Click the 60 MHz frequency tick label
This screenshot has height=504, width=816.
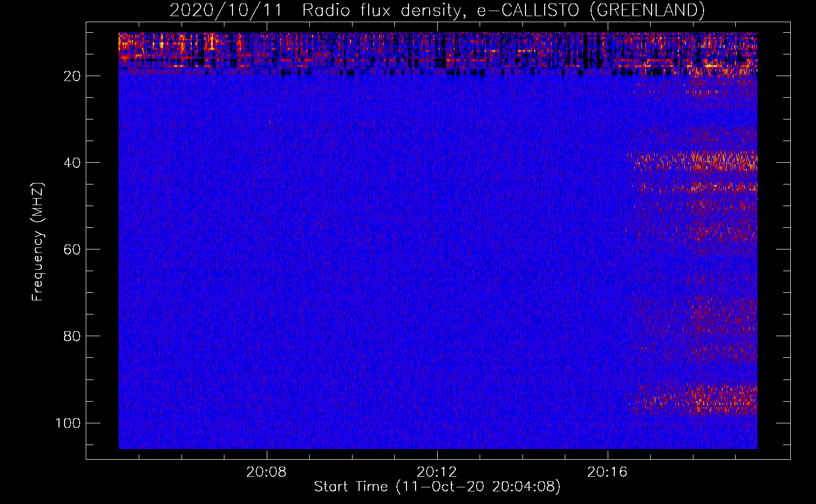[72, 249]
